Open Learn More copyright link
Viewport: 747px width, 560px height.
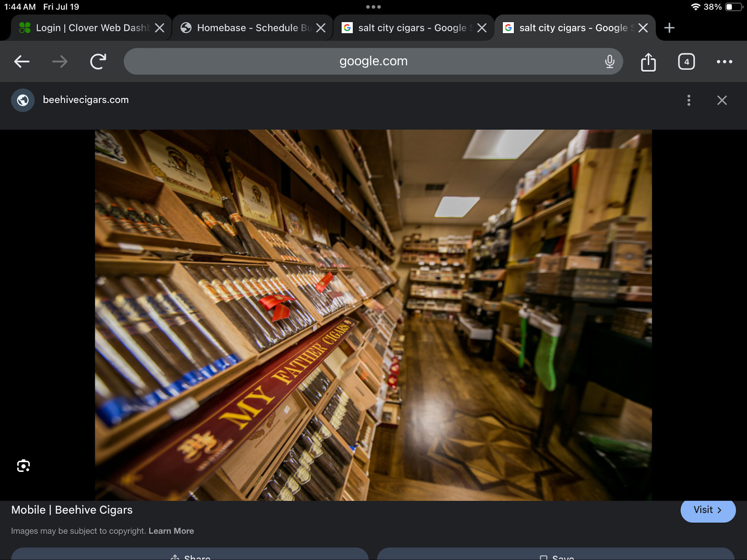[x=171, y=531]
